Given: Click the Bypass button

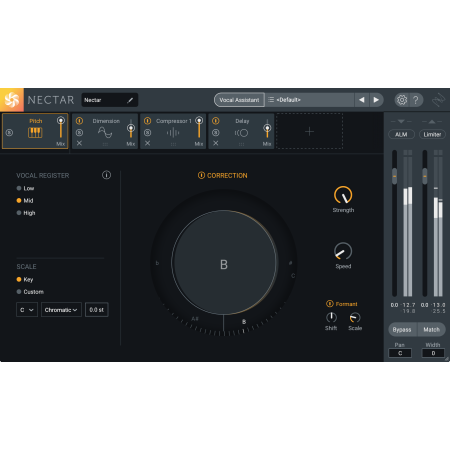Looking at the screenshot, I should 402,329.
